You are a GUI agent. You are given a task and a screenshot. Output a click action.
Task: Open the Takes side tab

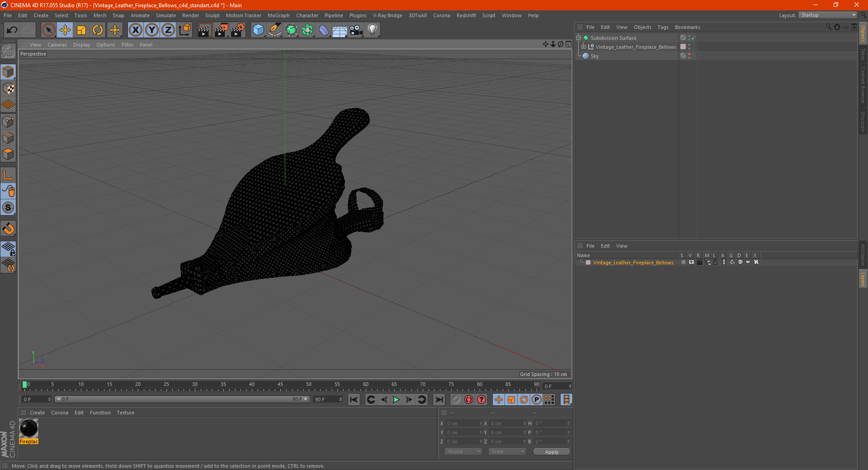tap(863, 54)
